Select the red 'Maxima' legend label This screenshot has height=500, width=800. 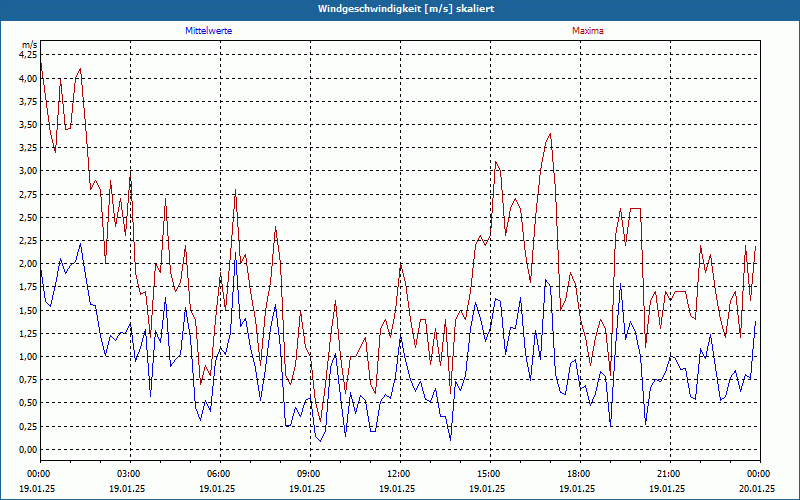[588, 31]
